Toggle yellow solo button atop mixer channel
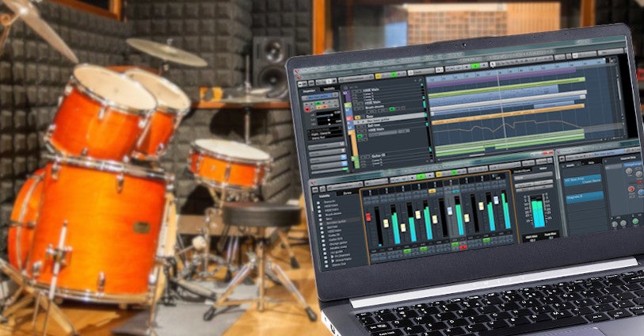 coord(432,191)
